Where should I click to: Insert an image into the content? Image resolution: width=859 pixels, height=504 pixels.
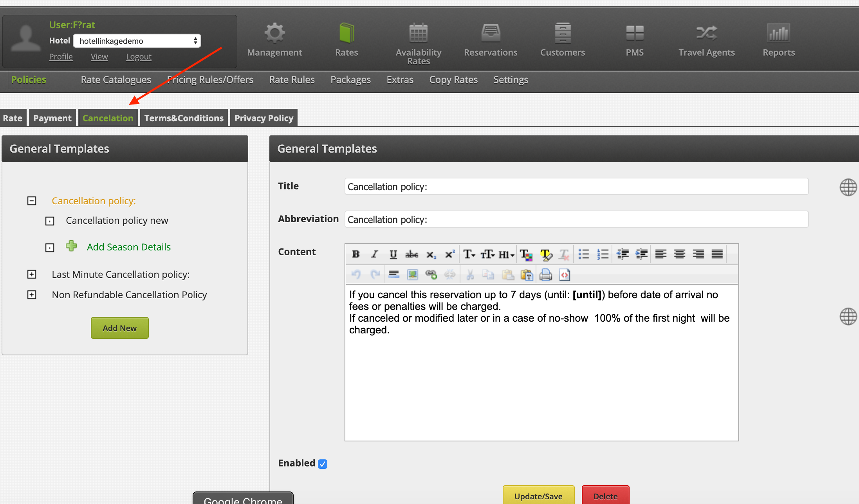[x=412, y=275]
